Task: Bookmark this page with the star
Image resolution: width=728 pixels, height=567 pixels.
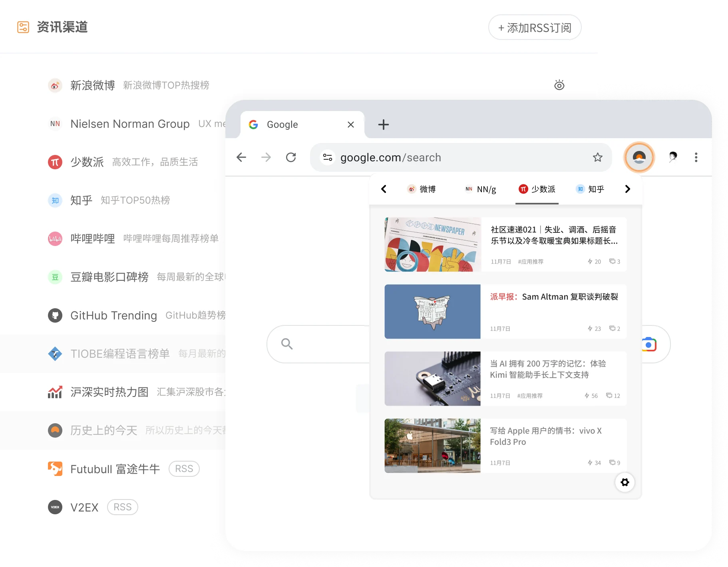Action: pos(598,157)
